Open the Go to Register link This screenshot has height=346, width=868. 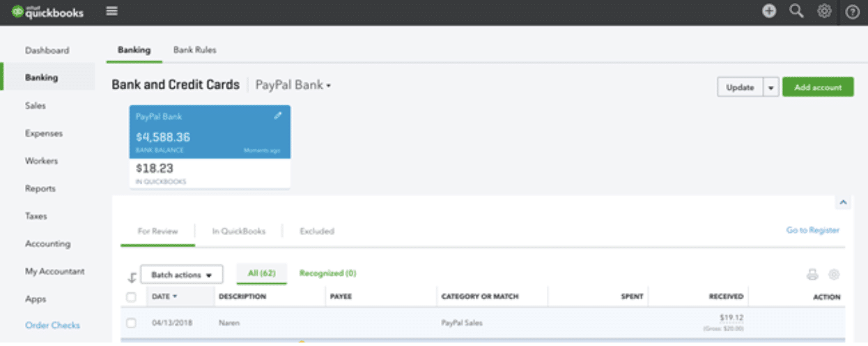[812, 230]
